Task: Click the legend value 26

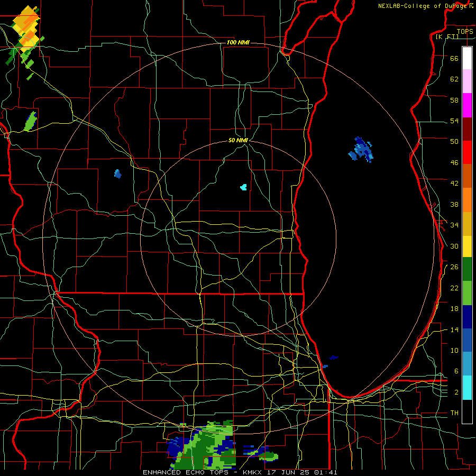Action: [x=454, y=267]
